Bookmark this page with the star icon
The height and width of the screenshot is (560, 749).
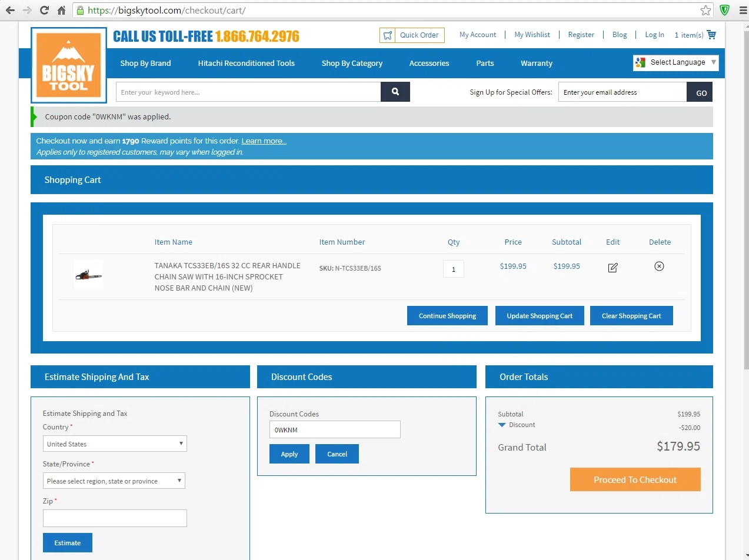coord(705,11)
